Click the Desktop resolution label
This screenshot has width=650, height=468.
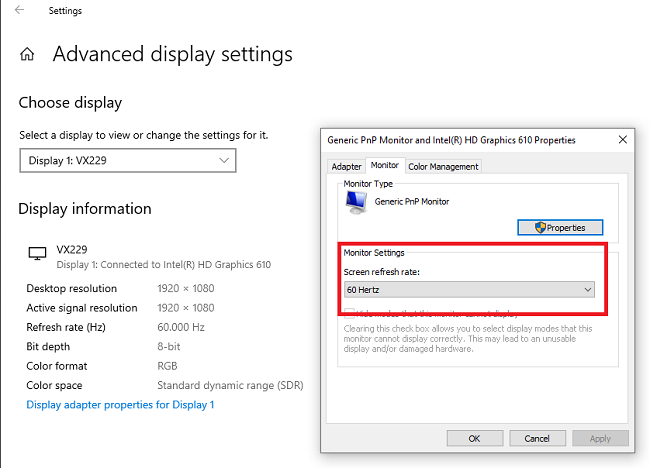(x=72, y=289)
